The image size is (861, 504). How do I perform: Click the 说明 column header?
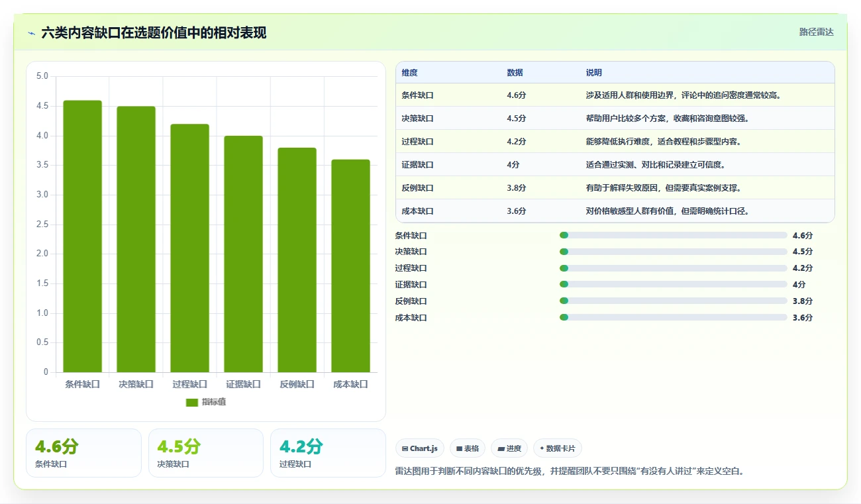click(x=594, y=73)
